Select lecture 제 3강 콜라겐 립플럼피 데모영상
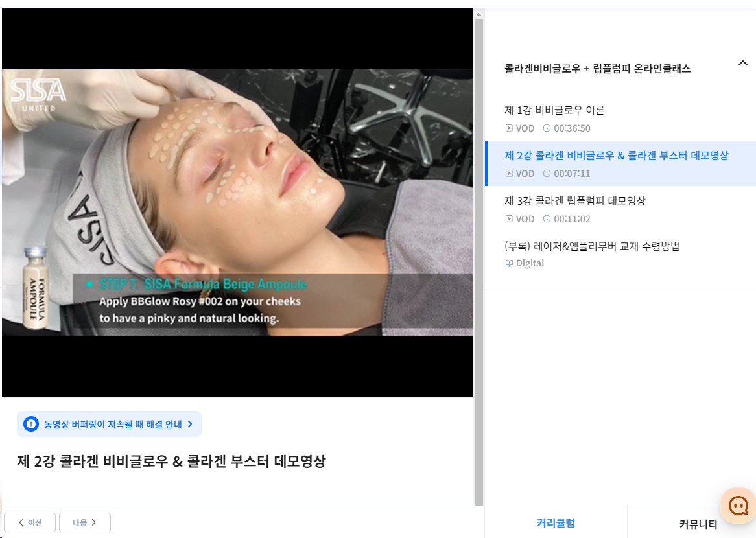The width and height of the screenshot is (756, 538). click(574, 201)
